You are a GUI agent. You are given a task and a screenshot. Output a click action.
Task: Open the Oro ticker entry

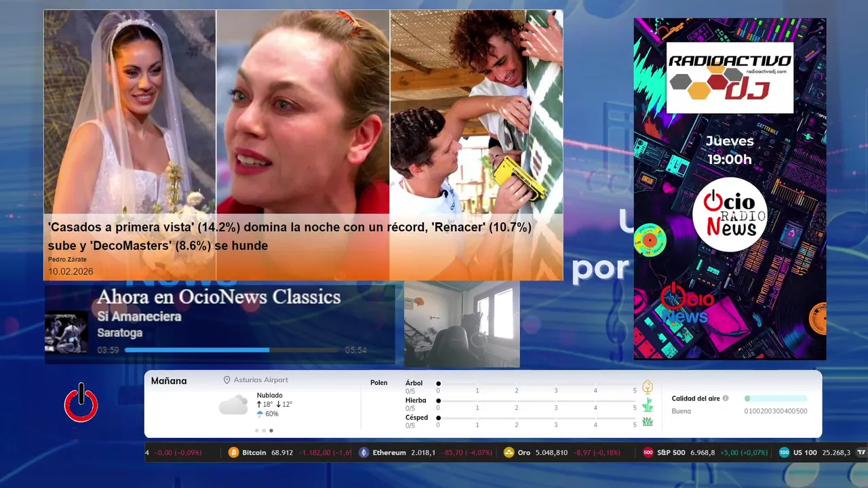(x=562, y=453)
